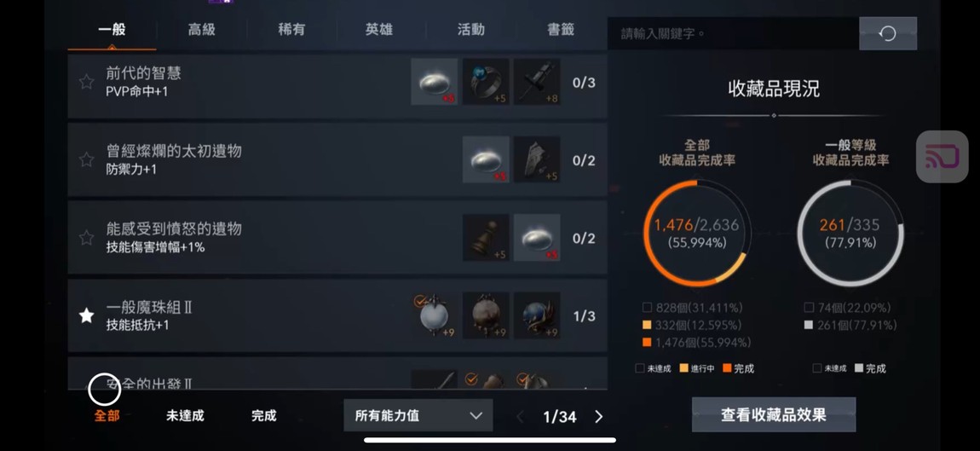
Task: Remove bookmark star from 一般魔珠組 II
Action: coord(86,316)
